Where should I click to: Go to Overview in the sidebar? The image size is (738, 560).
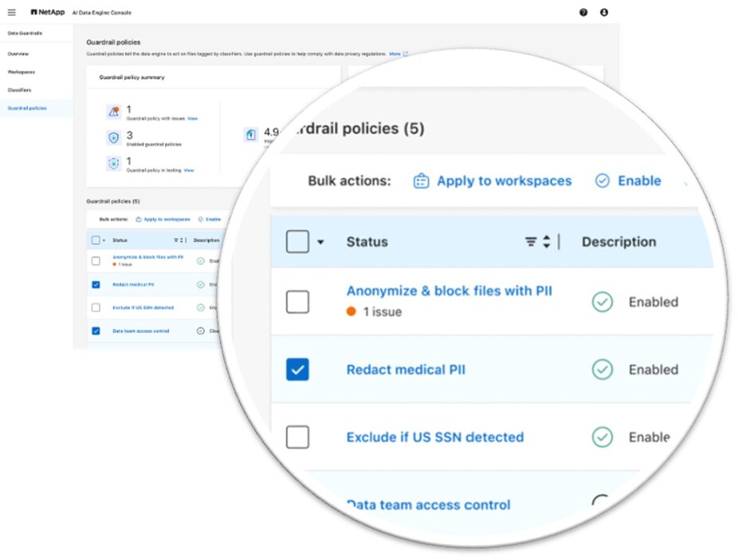point(18,53)
